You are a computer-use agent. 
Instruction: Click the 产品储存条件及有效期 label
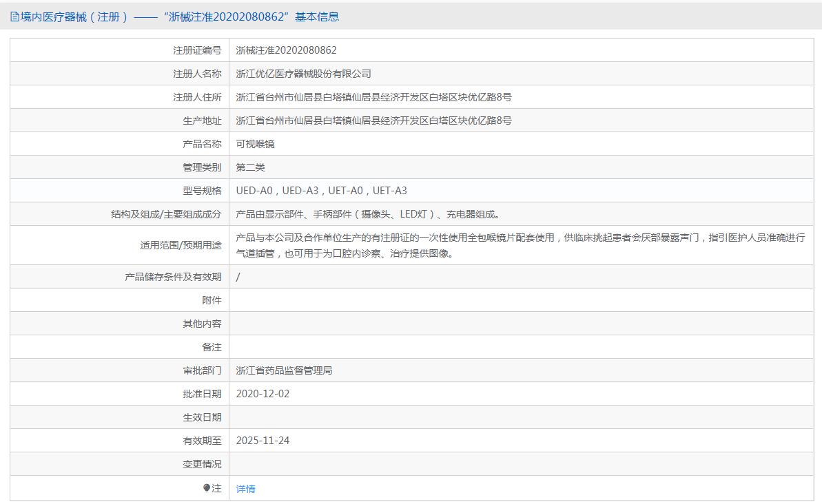click(x=173, y=277)
